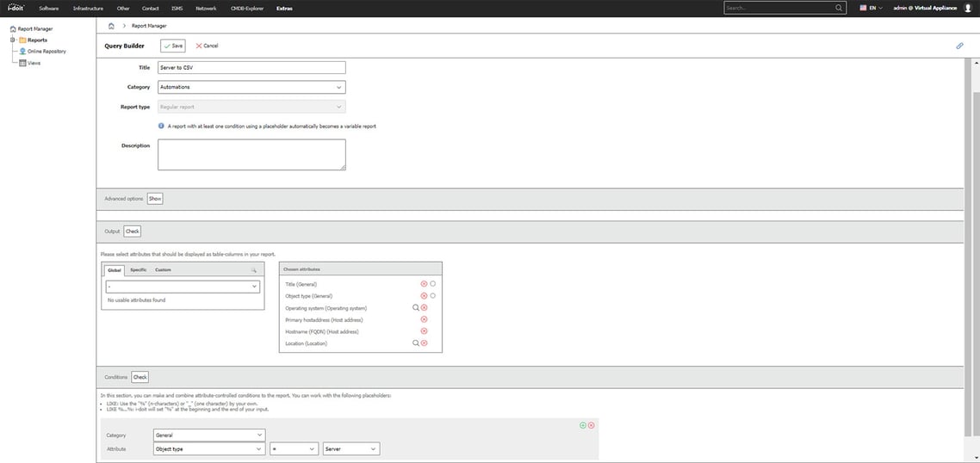
Task: Show advanced options
Action: pyautogui.click(x=155, y=198)
